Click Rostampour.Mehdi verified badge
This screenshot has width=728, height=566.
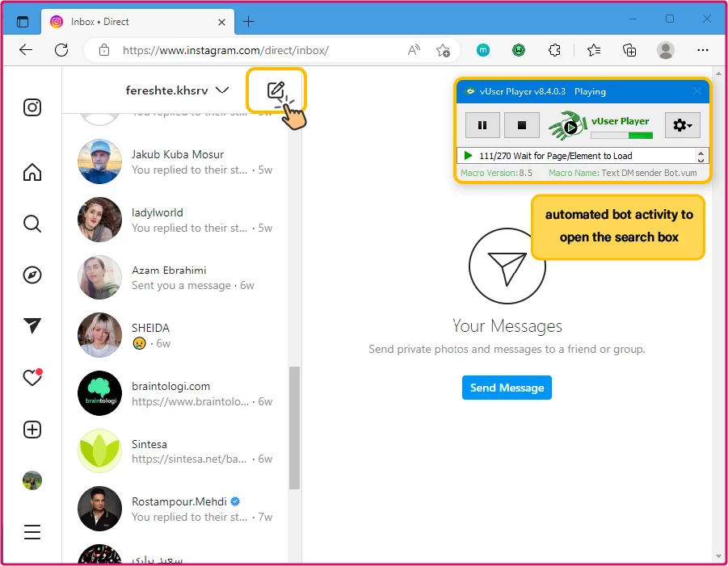[x=235, y=501]
